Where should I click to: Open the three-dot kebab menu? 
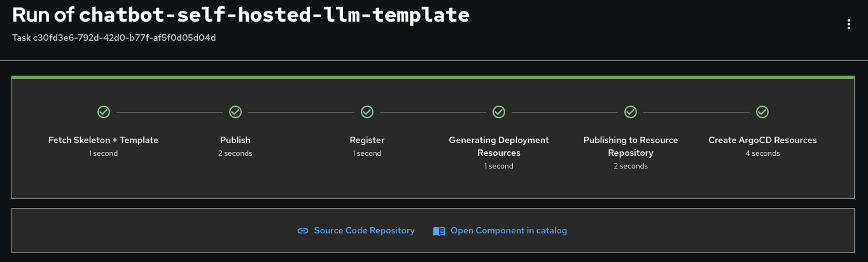848,25
